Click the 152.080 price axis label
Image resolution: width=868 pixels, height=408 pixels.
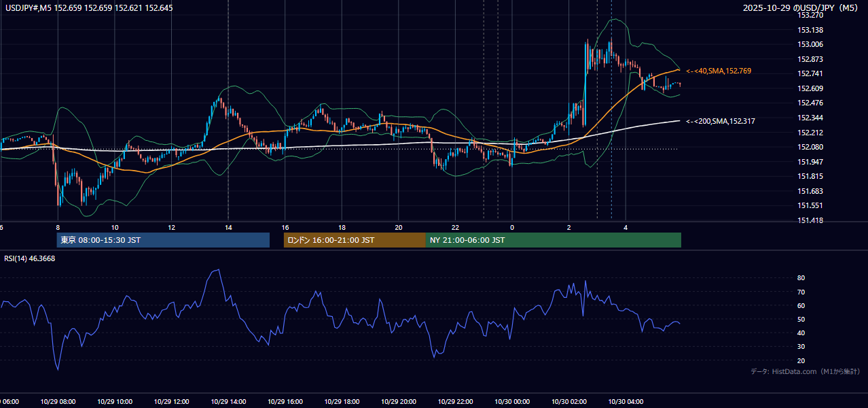[810, 147]
